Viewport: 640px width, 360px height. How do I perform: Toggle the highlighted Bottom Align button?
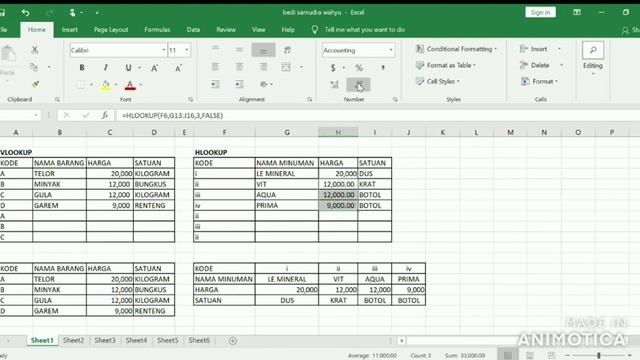[x=263, y=50]
